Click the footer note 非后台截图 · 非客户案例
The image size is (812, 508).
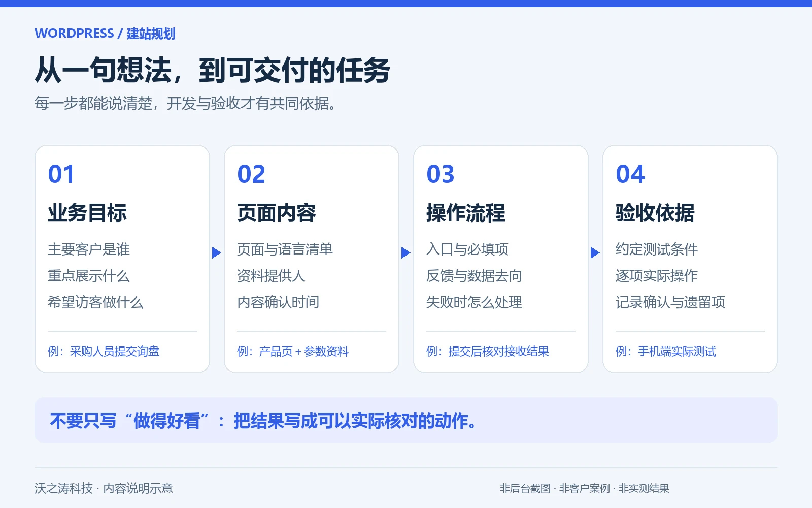pos(555,488)
